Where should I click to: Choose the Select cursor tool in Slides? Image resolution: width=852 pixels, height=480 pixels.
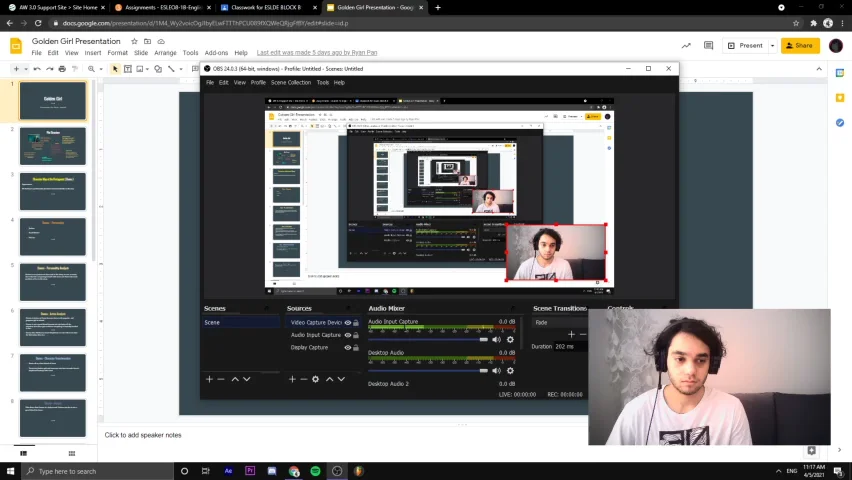point(115,69)
